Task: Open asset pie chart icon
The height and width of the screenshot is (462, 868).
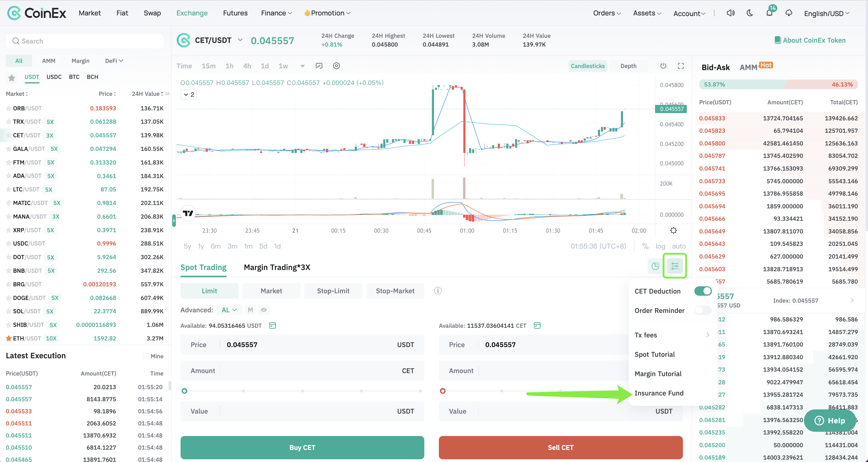Action: [x=655, y=266]
